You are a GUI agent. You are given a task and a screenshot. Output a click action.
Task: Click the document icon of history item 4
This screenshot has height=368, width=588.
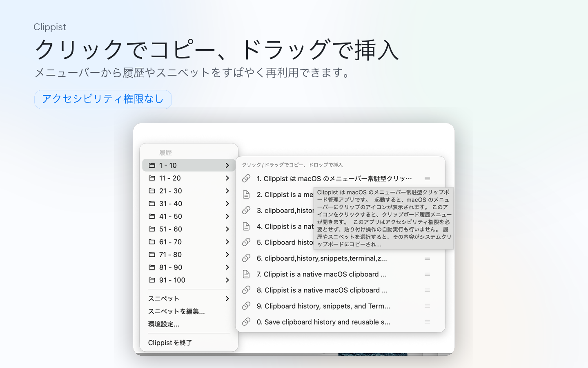246,226
